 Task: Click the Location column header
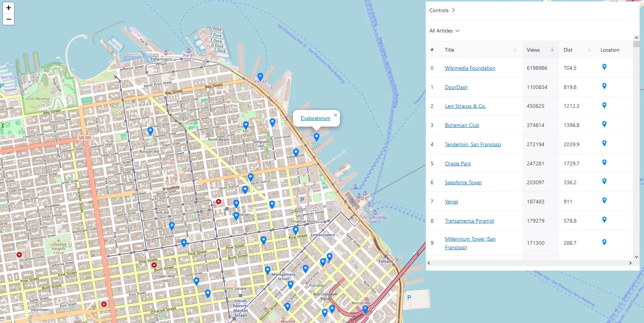coord(610,50)
